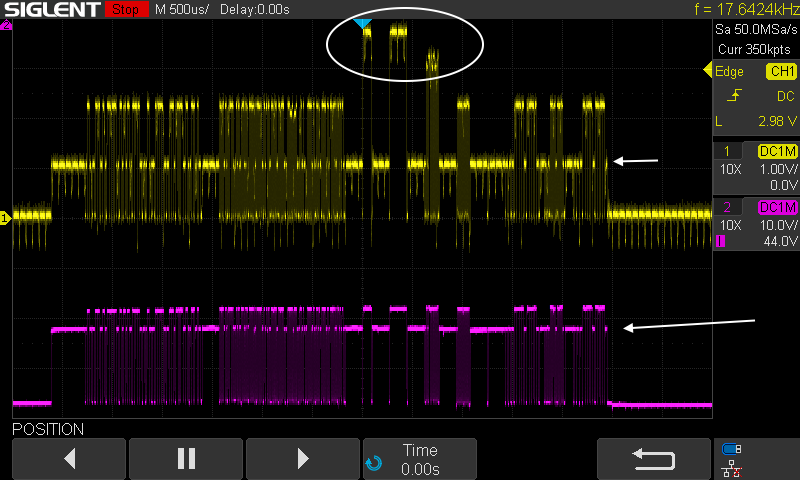Screen dimensions: 800x480
Task: Click the DC trigger coupling label
Action: click(x=786, y=96)
